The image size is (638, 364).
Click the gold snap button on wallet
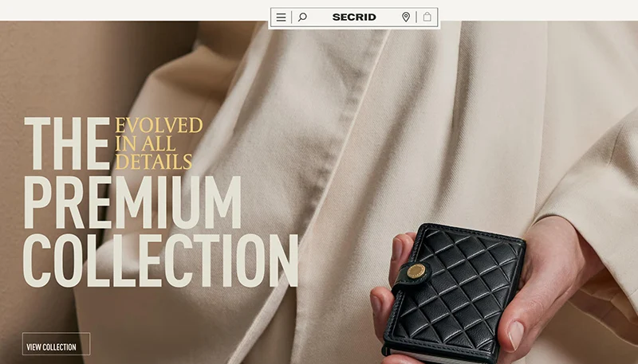415,271
